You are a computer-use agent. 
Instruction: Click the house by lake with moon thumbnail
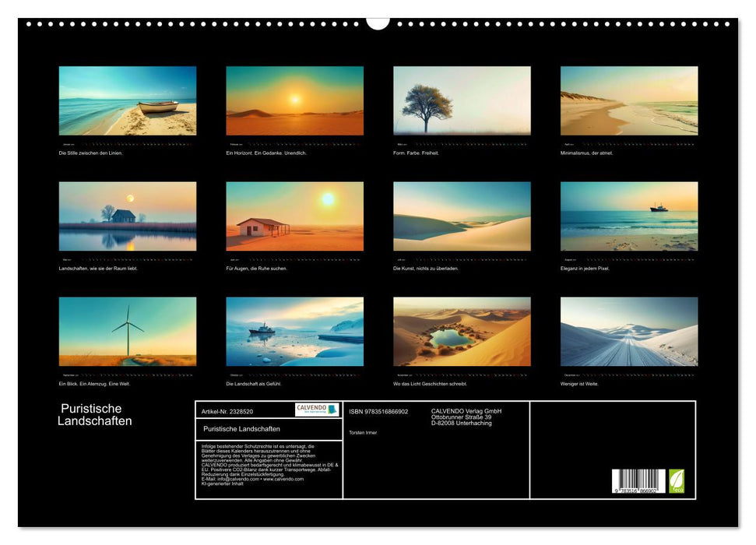point(127,216)
